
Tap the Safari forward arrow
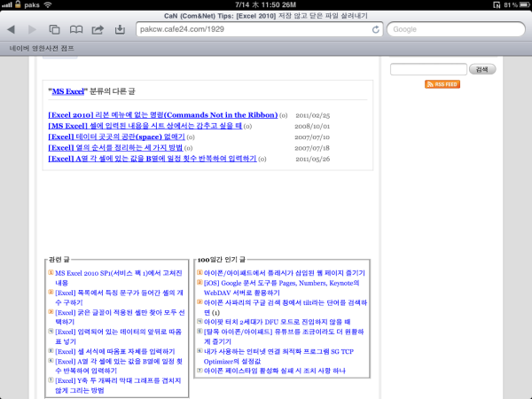[x=32, y=29]
